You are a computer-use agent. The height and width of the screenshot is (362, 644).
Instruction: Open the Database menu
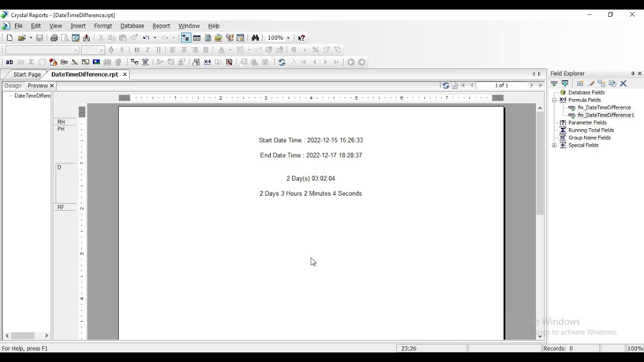(x=132, y=26)
